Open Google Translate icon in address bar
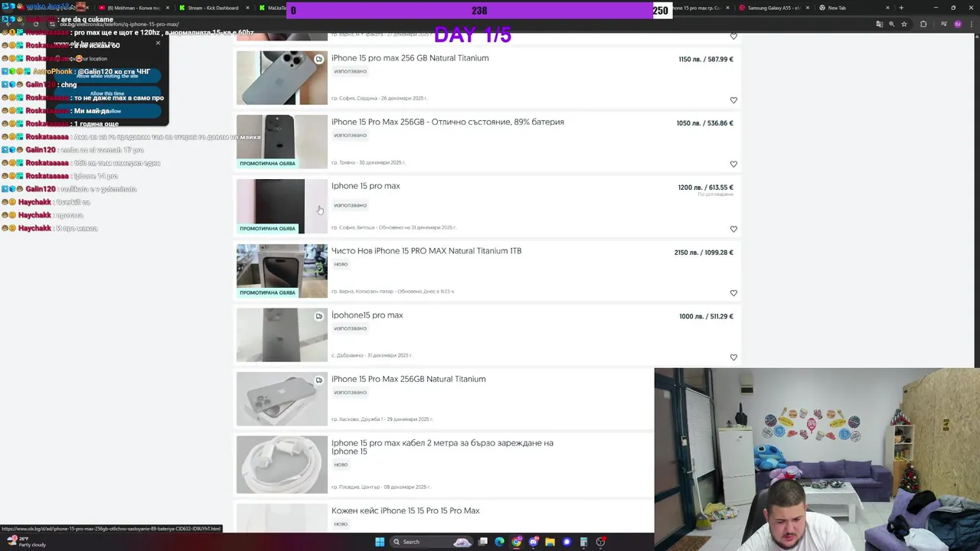This screenshot has width=980, height=551. tap(879, 24)
